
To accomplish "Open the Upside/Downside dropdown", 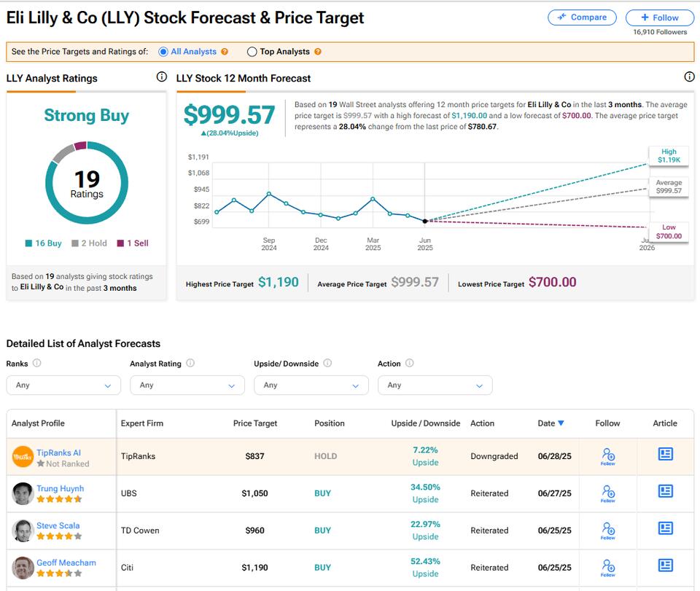I will (x=311, y=385).
